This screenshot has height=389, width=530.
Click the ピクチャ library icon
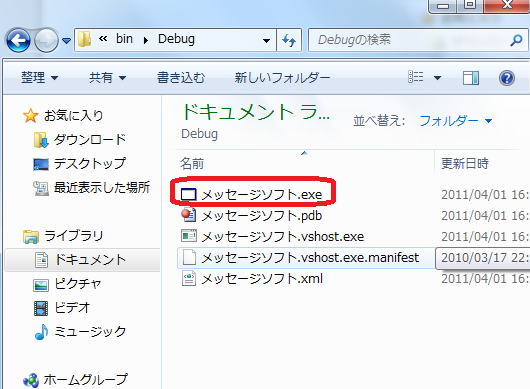41,285
